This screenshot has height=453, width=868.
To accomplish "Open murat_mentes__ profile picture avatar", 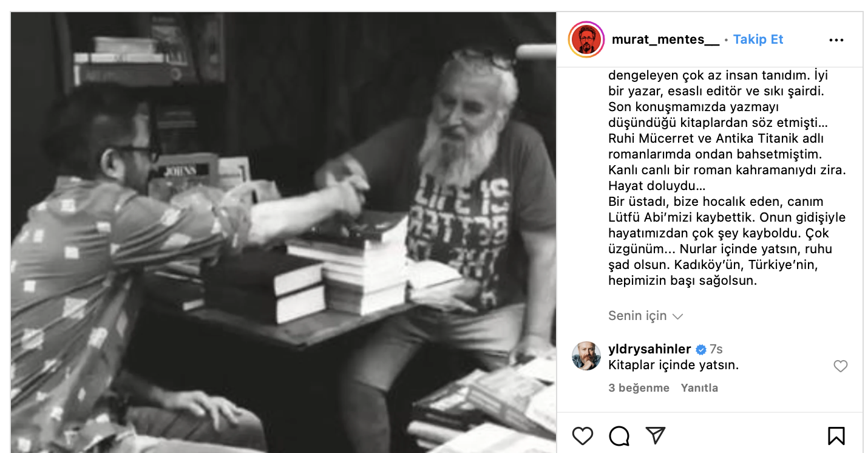I will tap(586, 40).
